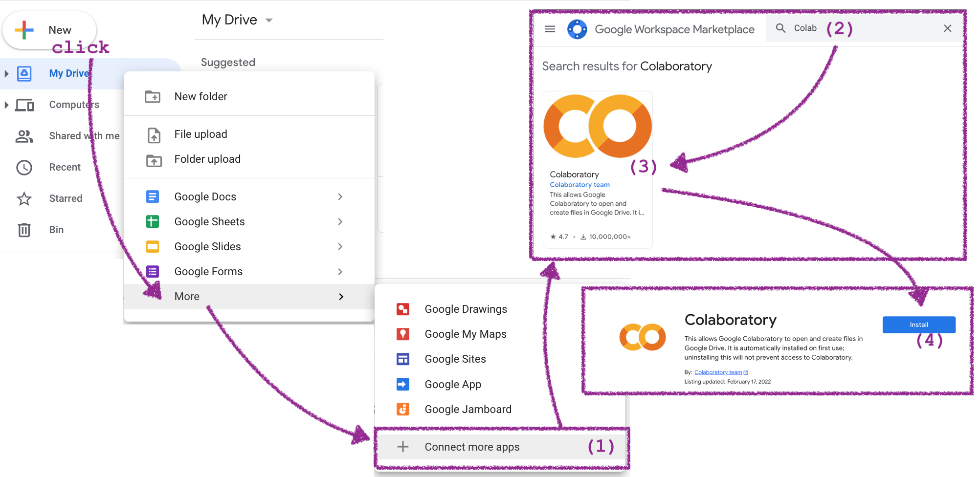Select File upload menu entry
Viewport: 980px width, 477px height.
click(249, 134)
